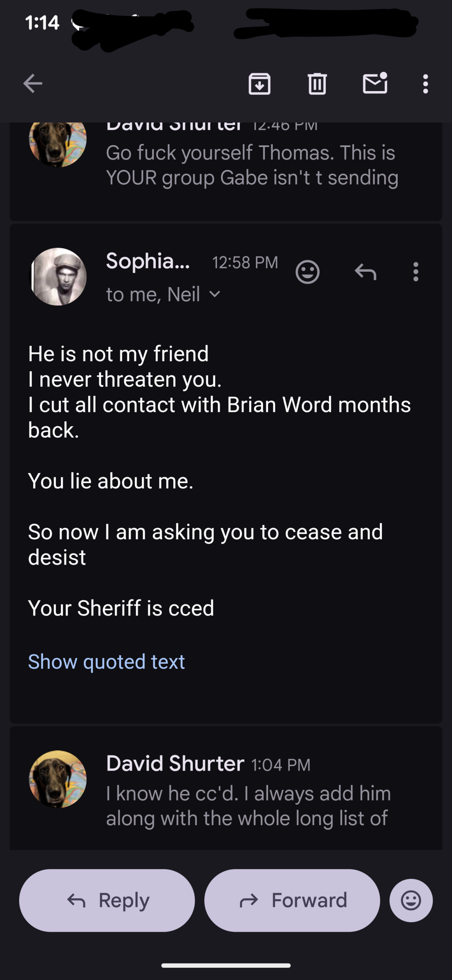Archive this email conversation
The height and width of the screenshot is (980, 452).
(x=260, y=83)
